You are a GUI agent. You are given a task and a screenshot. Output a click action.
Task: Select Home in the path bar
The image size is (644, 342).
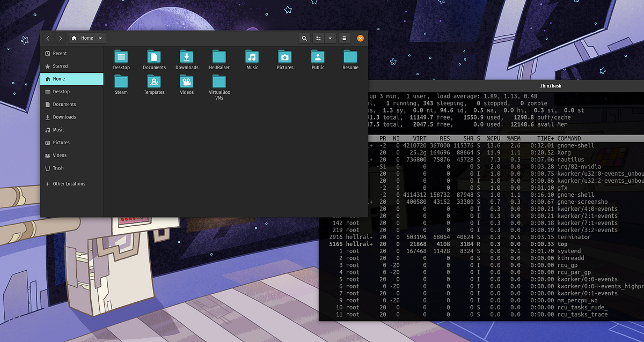coord(86,38)
